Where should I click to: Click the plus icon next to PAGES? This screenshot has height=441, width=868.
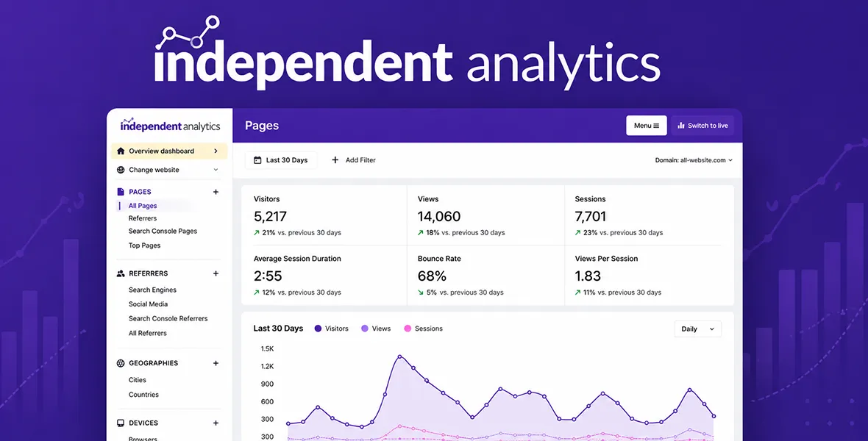tap(216, 192)
